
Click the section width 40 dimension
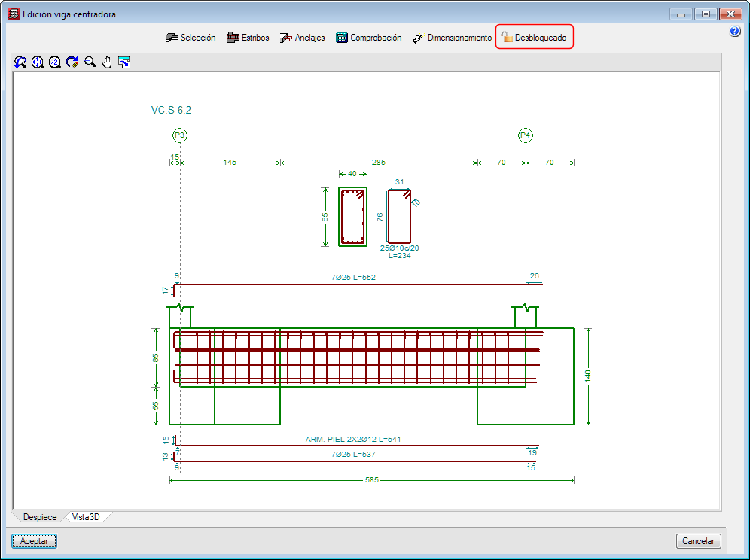(352, 174)
